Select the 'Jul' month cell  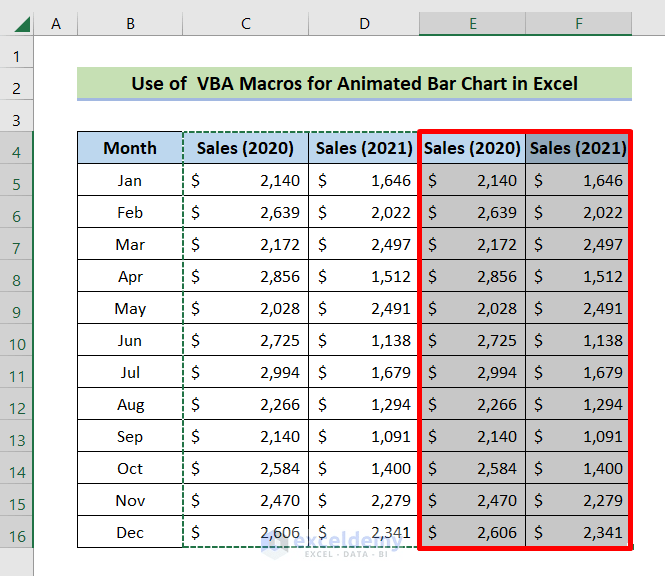click(x=130, y=372)
